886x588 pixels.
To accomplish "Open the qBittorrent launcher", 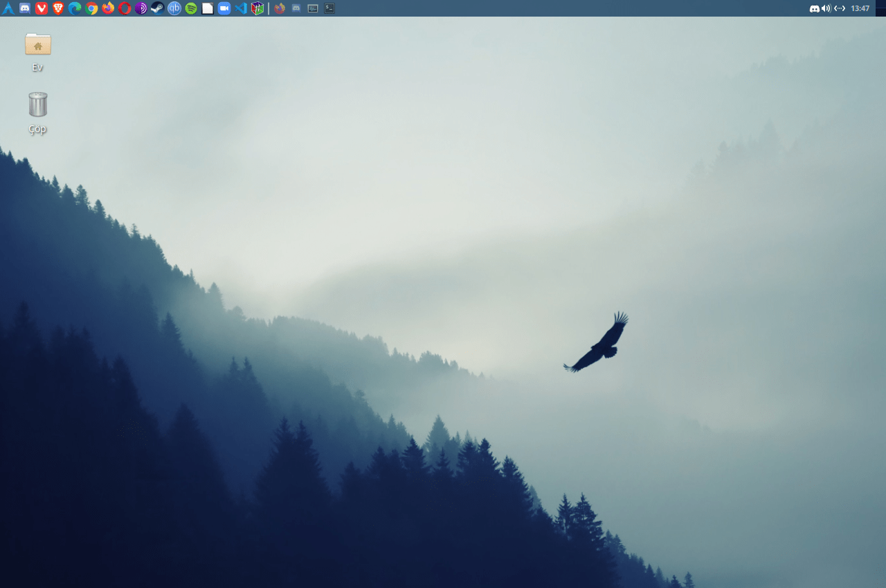I will 174,8.
